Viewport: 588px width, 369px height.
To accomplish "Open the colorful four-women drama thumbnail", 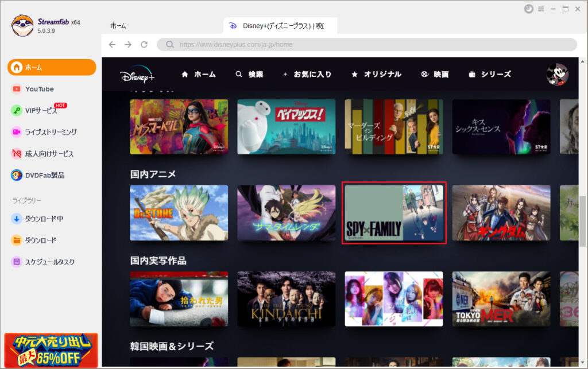I will (394, 299).
